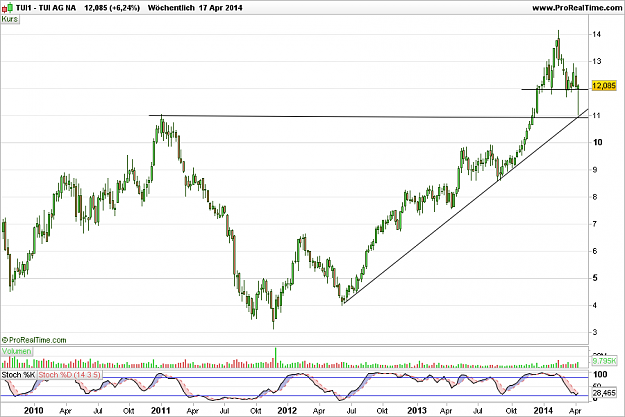Screen dimensions: 625x417
Task: Click the tallest green volume bar
Action: (x=275, y=357)
